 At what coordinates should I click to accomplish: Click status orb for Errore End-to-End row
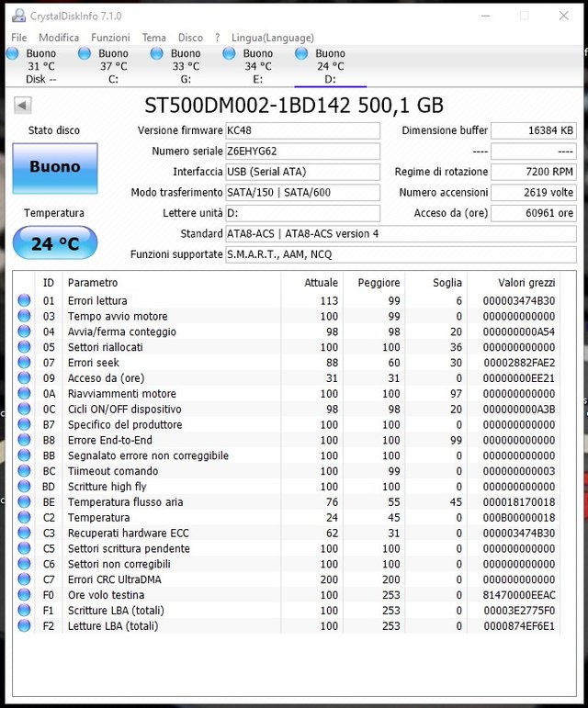point(24,440)
